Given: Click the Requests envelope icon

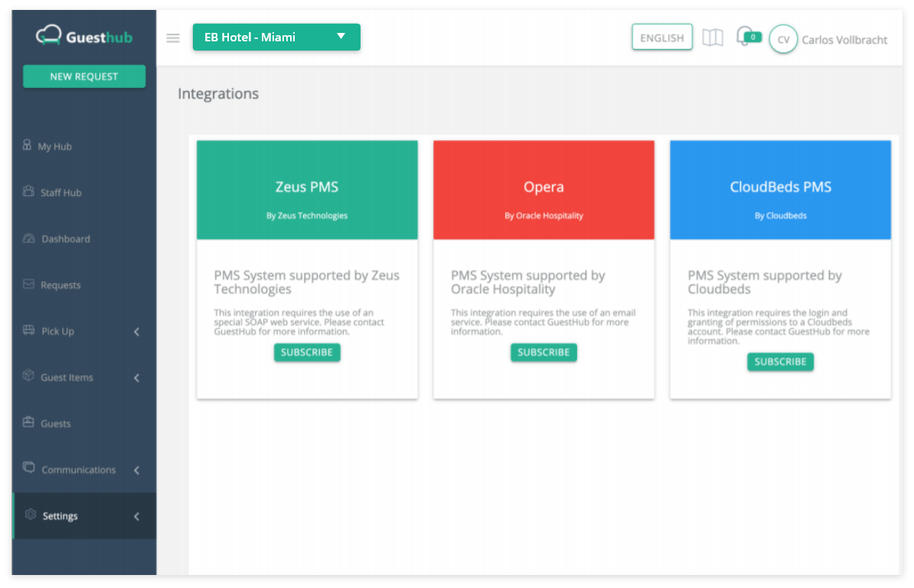Looking at the screenshot, I should click(28, 284).
